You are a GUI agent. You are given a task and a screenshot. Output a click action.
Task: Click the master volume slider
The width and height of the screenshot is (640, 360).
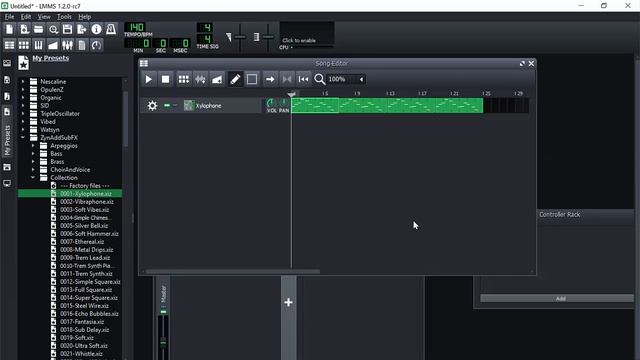tap(240, 37)
